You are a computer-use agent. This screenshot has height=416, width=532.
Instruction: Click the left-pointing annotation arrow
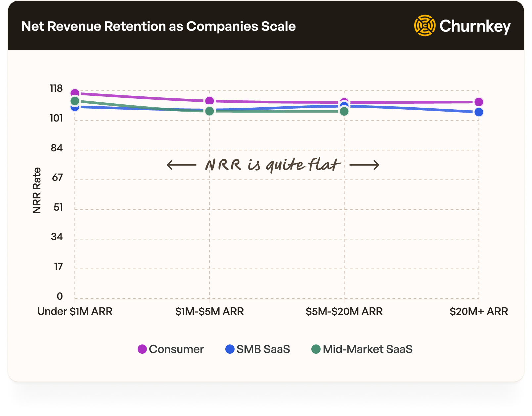click(181, 165)
